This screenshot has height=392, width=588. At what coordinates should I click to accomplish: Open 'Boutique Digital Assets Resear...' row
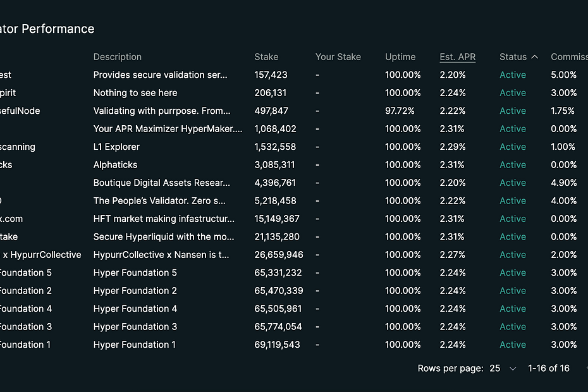pos(162,183)
